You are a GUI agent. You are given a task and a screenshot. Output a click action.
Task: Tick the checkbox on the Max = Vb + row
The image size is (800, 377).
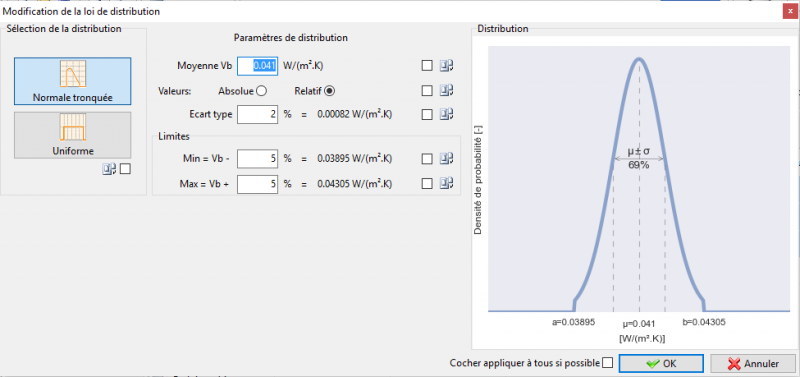click(427, 184)
